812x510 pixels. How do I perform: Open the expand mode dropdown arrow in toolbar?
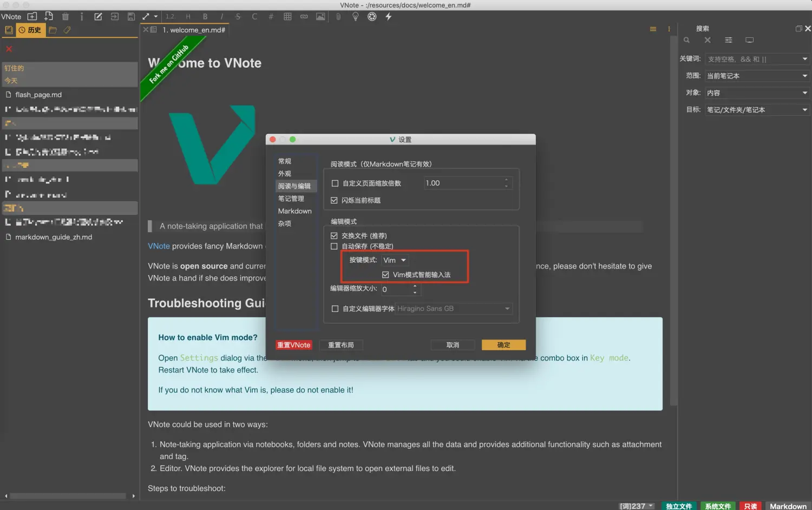point(156,17)
